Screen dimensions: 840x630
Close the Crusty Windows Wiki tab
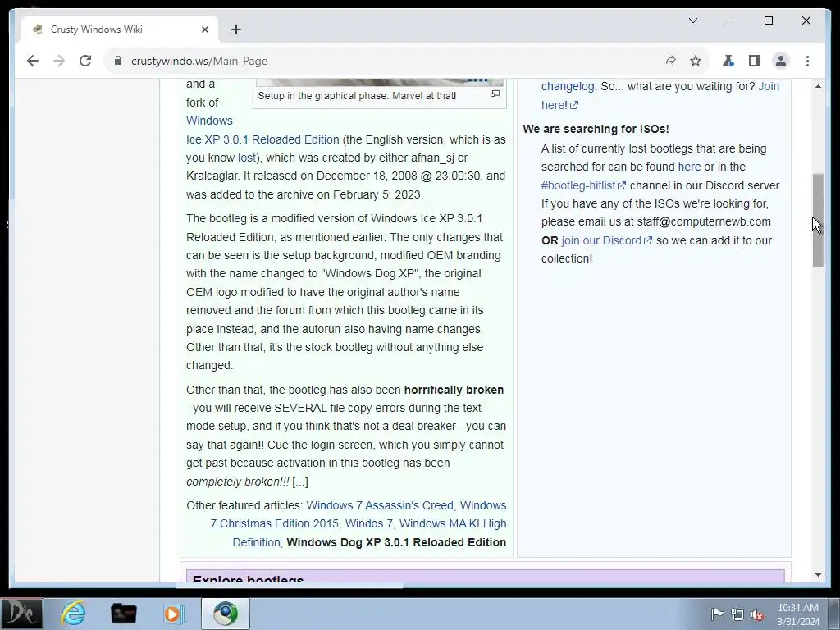click(204, 30)
